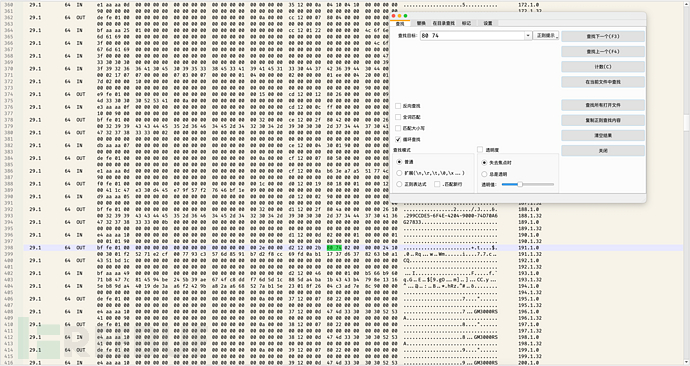Click line number 380 in the gutter

point(8,132)
